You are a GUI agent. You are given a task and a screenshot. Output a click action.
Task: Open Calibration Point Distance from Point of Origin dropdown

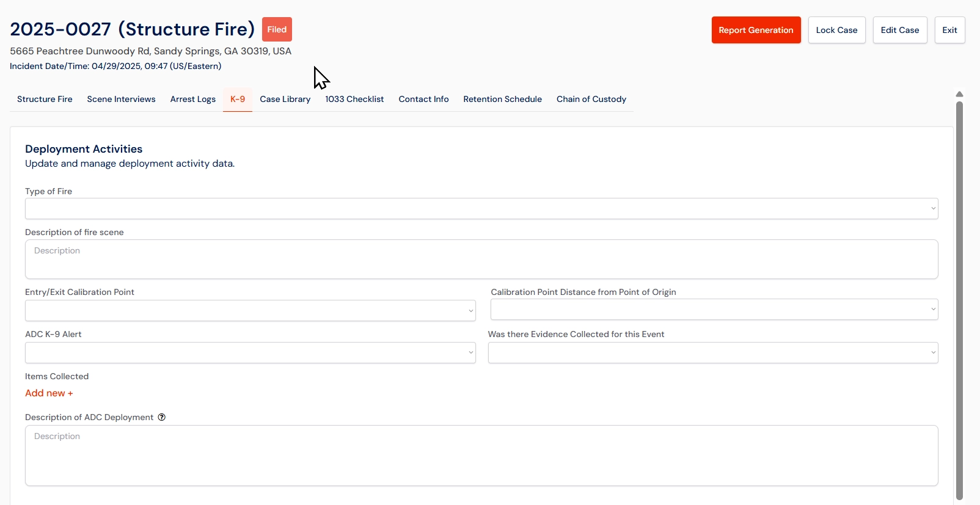coord(714,309)
